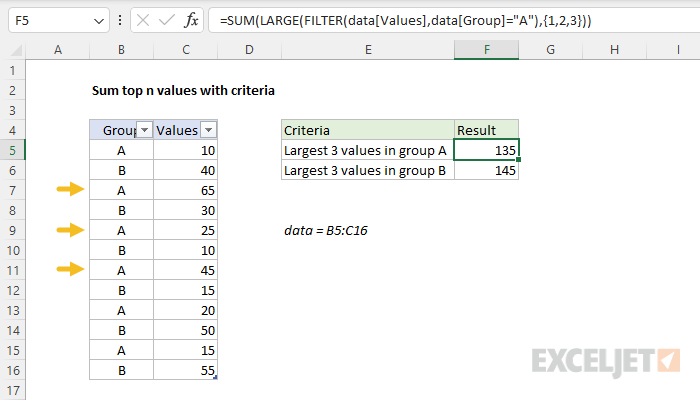The height and width of the screenshot is (400, 700).
Task: Select row 17 header
Action: [x=12, y=390]
